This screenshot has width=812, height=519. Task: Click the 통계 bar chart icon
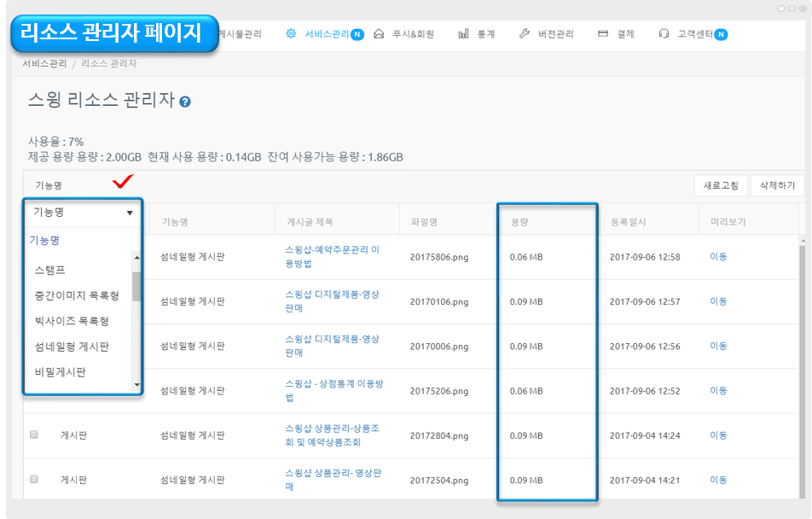463,34
